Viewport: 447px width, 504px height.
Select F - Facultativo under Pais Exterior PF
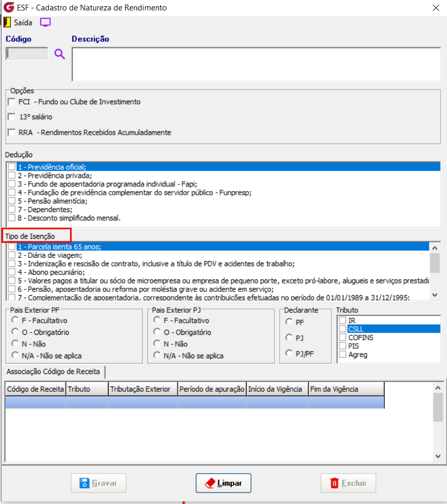click(15, 320)
